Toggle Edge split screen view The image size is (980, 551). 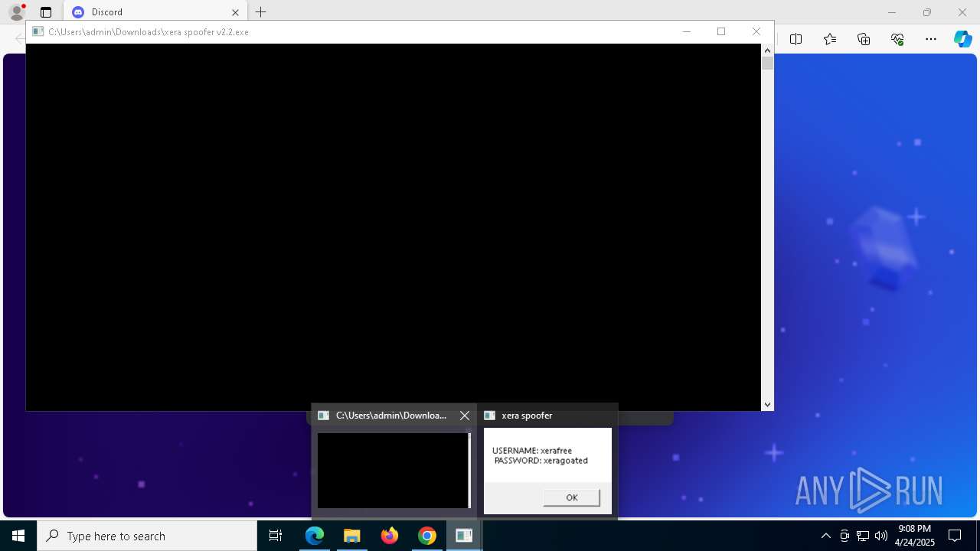pos(795,39)
